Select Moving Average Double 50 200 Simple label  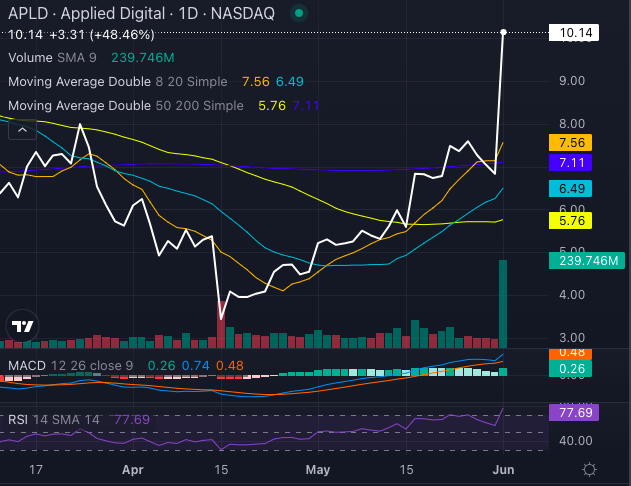point(126,106)
